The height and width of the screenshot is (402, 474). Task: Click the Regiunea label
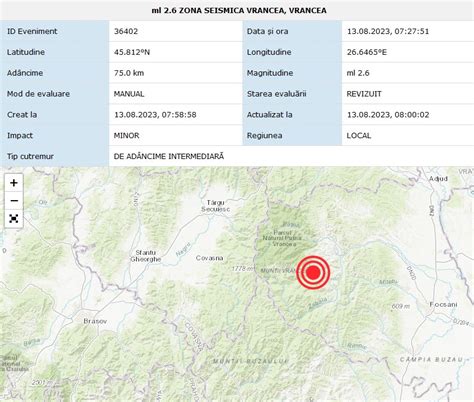point(265,136)
